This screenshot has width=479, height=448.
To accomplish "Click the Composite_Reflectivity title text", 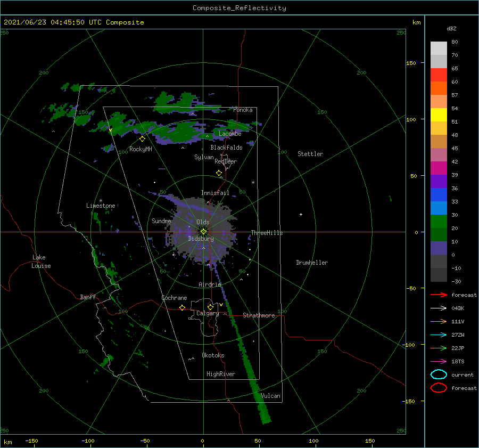I will (x=240, y=8).
